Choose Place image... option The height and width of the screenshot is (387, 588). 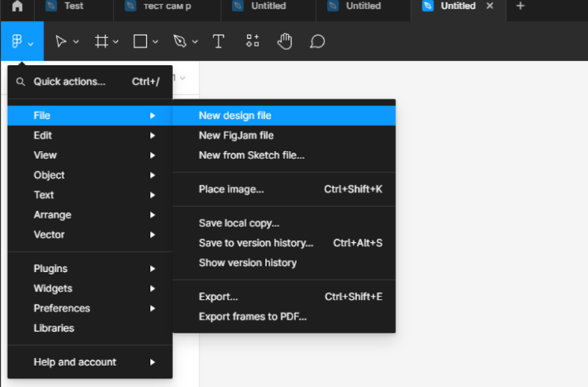(x=284, y=189)
